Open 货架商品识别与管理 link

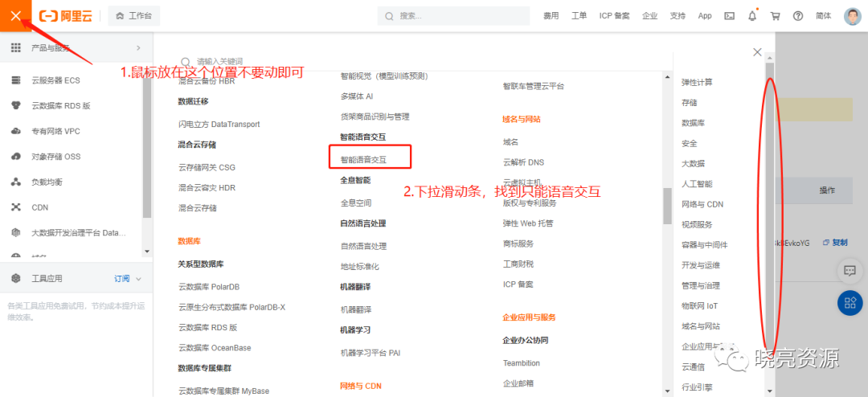tap(375, 117)
